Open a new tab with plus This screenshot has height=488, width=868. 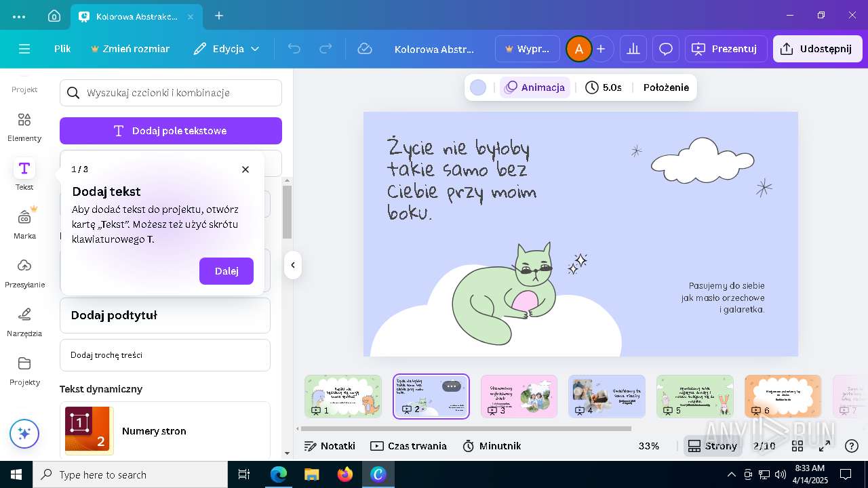point(219,16)
